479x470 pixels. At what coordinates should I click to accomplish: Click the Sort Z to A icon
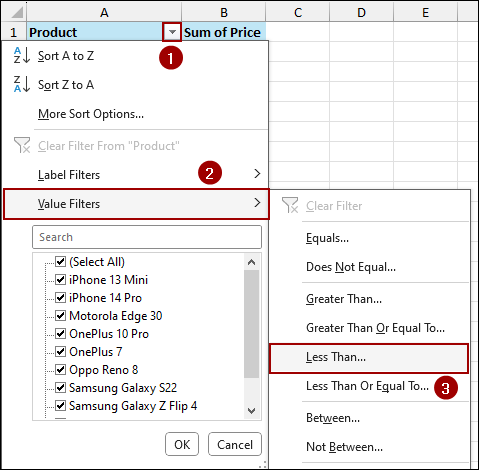click(22, 84)
